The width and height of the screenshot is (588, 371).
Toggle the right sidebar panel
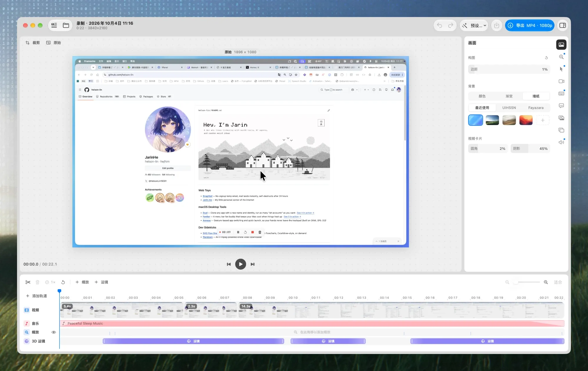click(x=563, y=26)
